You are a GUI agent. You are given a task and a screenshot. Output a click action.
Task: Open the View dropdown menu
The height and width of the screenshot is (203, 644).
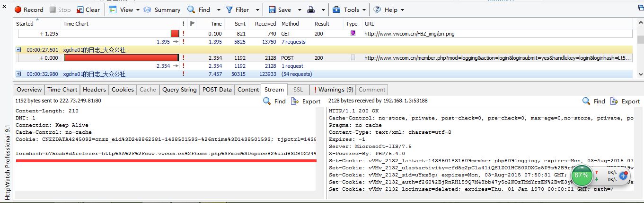tap(125, 9)
